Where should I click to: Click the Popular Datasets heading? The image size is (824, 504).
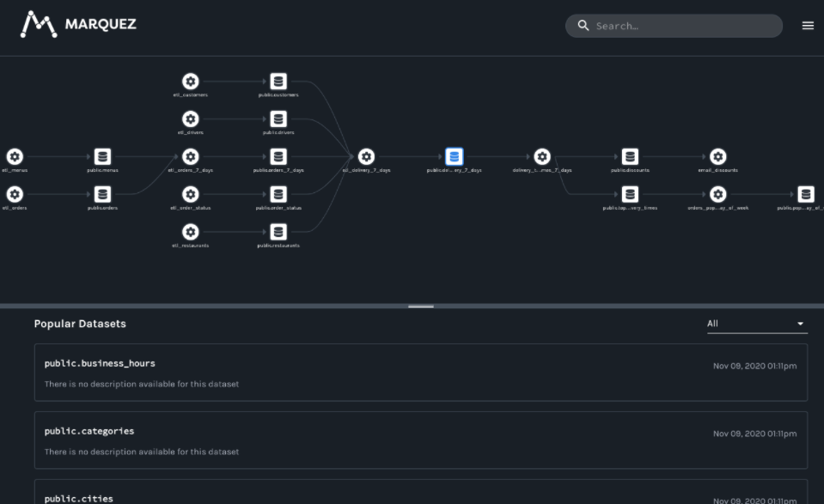[x=80, y=324]
